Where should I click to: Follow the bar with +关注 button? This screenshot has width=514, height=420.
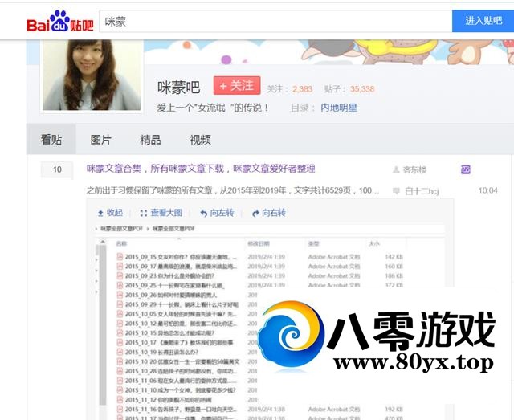[x=237, y=86]
